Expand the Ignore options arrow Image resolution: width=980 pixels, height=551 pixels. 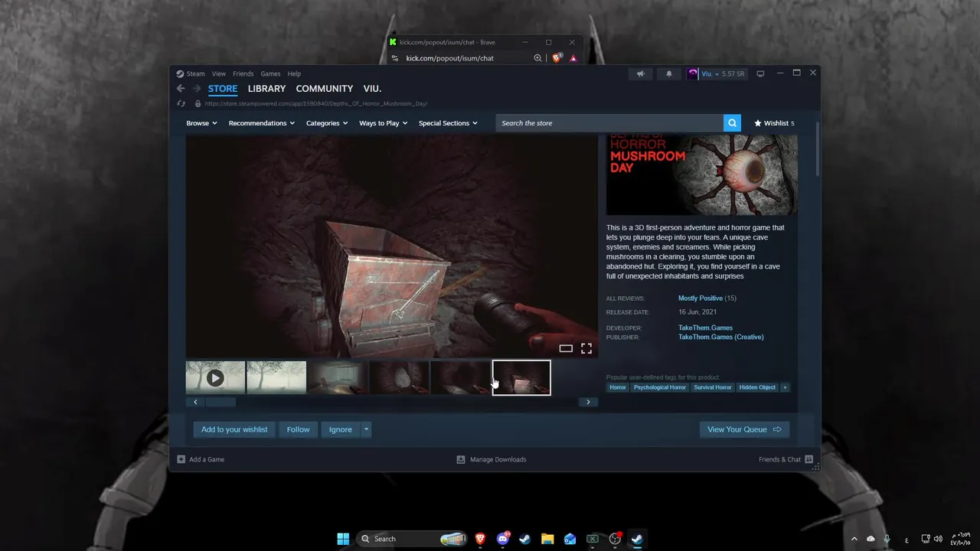[366, 429]
